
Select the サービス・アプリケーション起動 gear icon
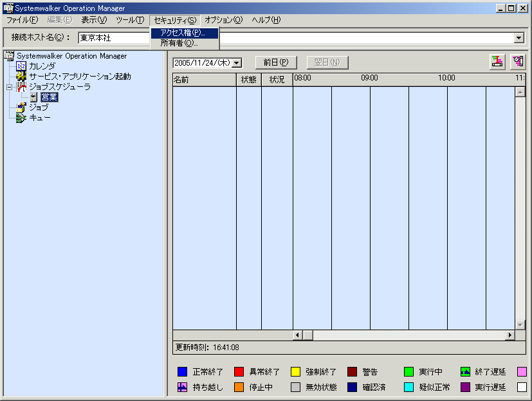pyautogui.click(x=21, y=77)
